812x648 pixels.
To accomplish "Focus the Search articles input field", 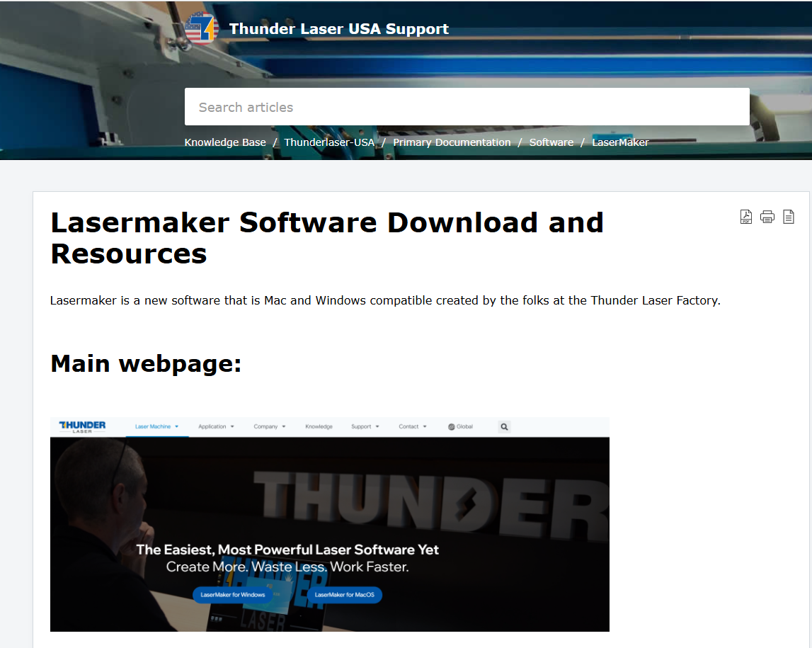I will click(467, 107).
